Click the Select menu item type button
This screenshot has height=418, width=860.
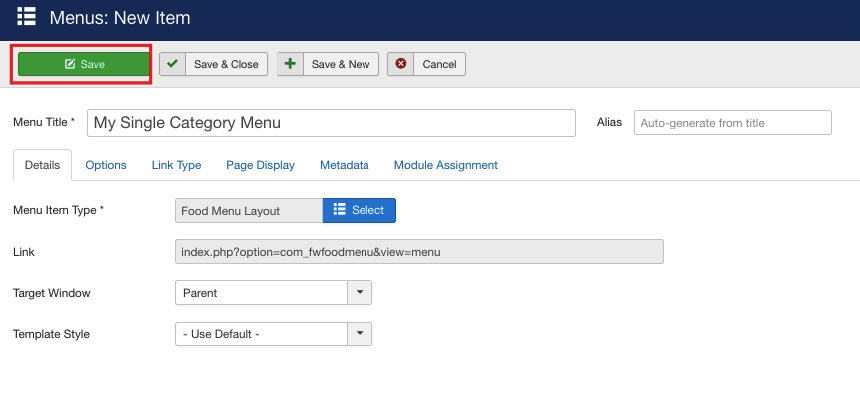359,211
